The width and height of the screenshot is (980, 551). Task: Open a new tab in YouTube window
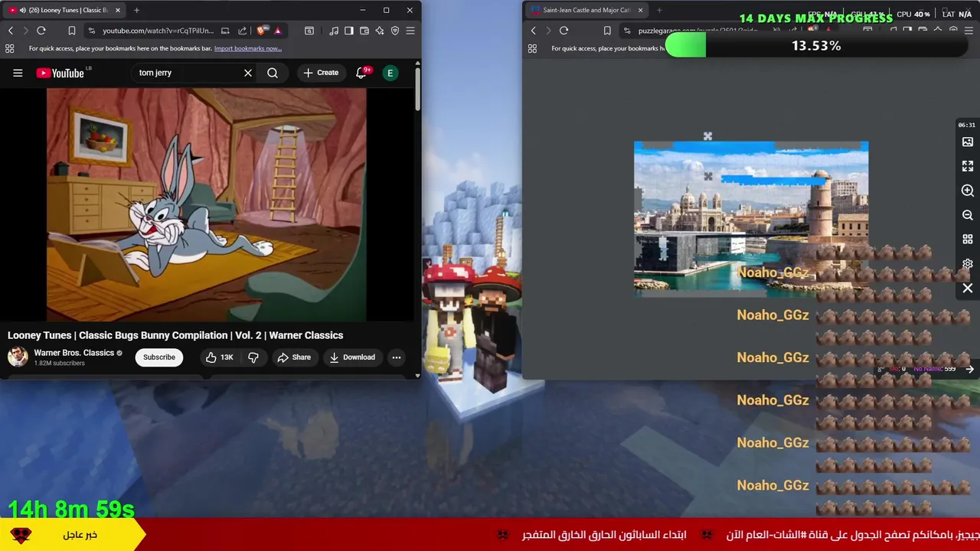tap(136, 10)
